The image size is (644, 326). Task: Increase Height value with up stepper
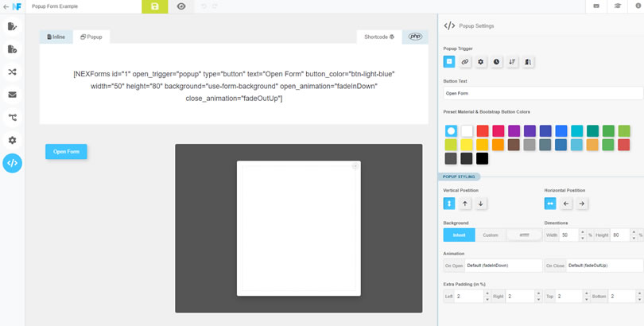633,232
